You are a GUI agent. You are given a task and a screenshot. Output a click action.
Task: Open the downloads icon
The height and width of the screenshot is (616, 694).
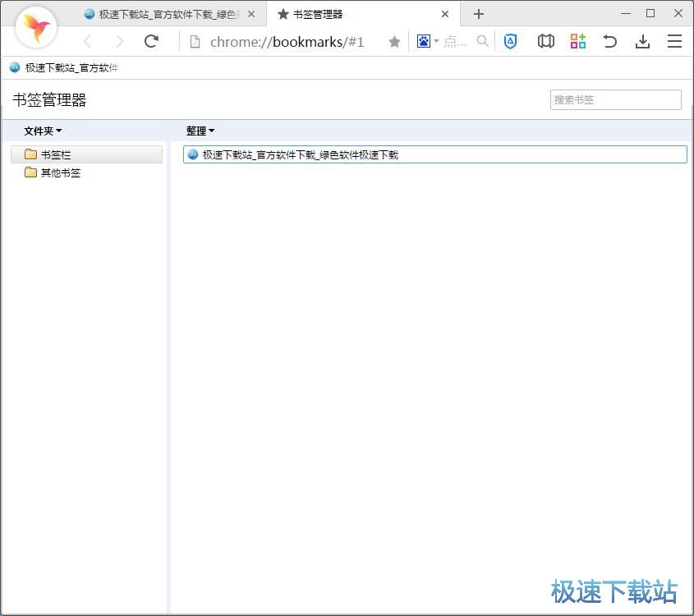point(642,42)
